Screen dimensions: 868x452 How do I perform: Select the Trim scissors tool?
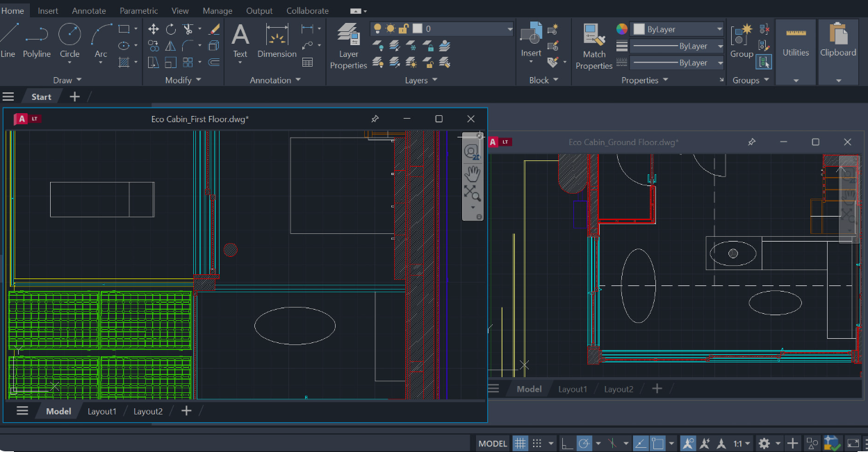pos(188,29)
